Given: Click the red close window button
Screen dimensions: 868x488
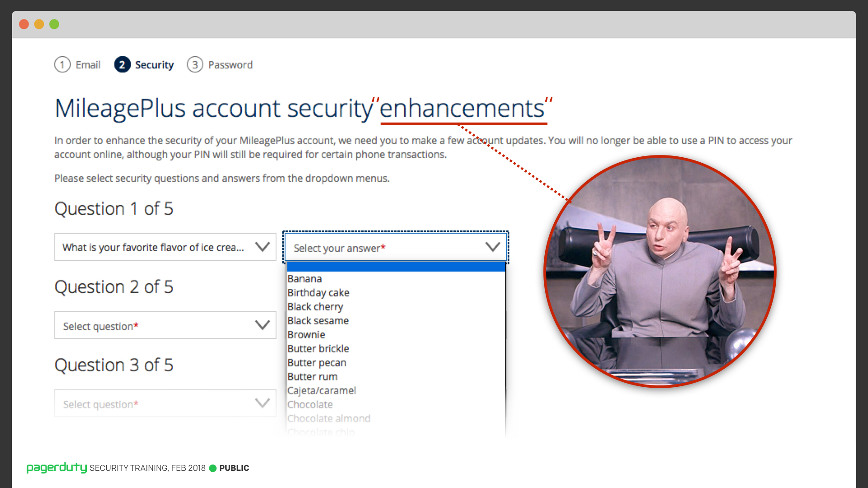Looking at the screenshot, I should pyautogui.click(x=24, y=24).
